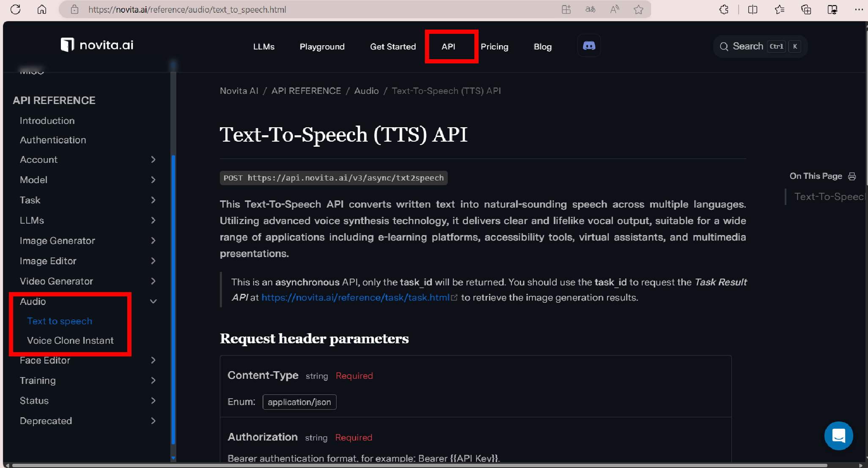Open the chat support bubble
Screen dimensions: 868x468
(838, 435)
